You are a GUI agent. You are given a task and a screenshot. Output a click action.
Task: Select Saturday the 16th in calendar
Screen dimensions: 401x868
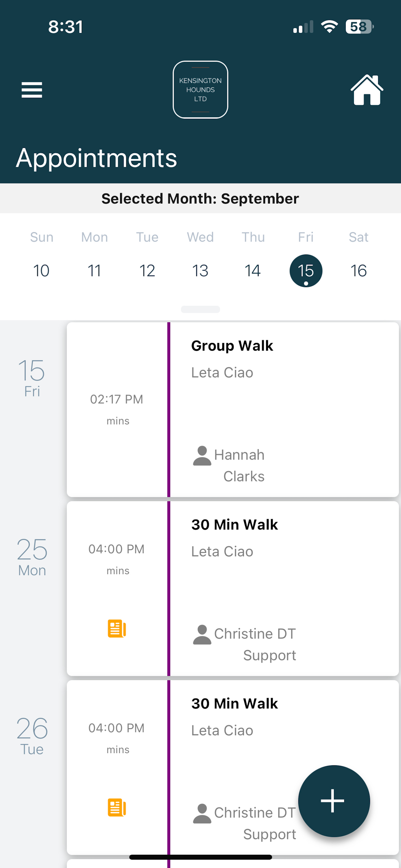[x=358, y=271]
